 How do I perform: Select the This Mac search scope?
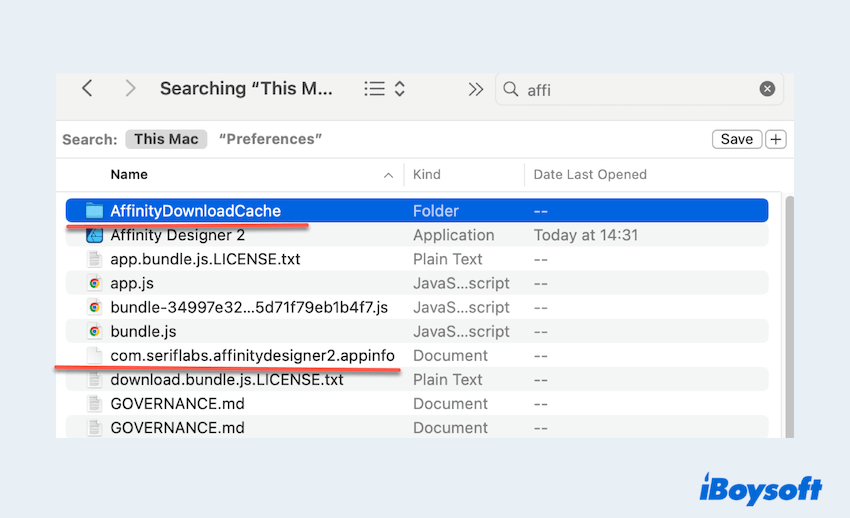click(166, 139)
